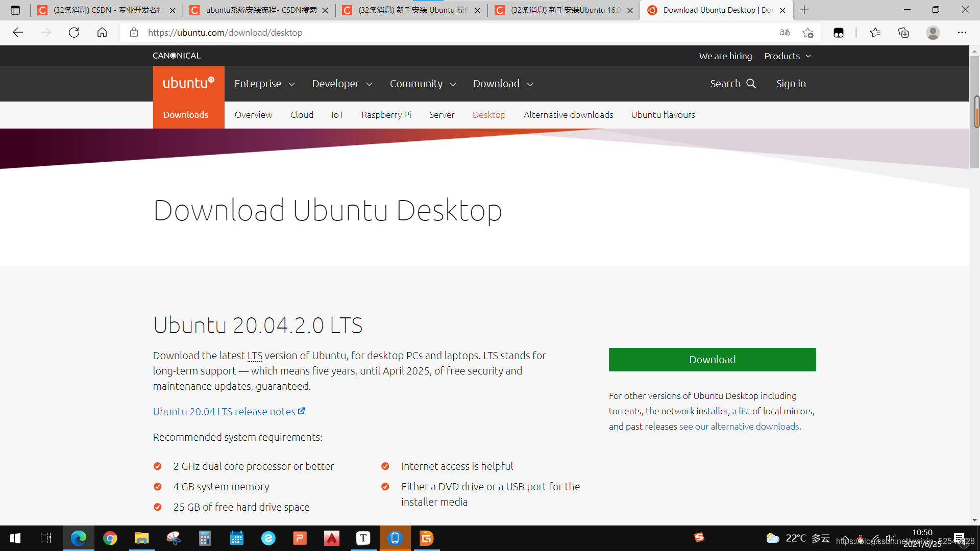
Task: Open the Overview subnav item
Action: [x=253, y=115]
